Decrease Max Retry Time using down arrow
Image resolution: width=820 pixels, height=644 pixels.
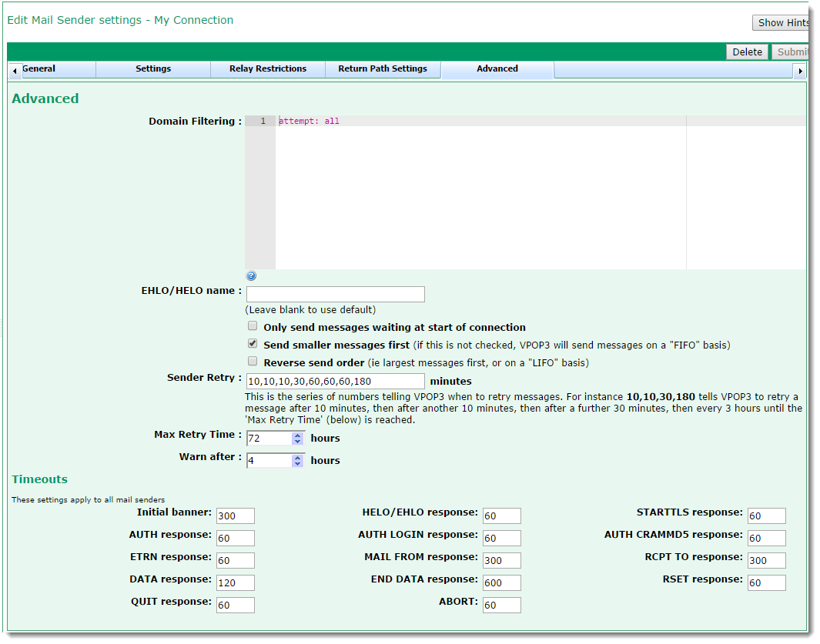pyautogui.click(x=298, y=442)
